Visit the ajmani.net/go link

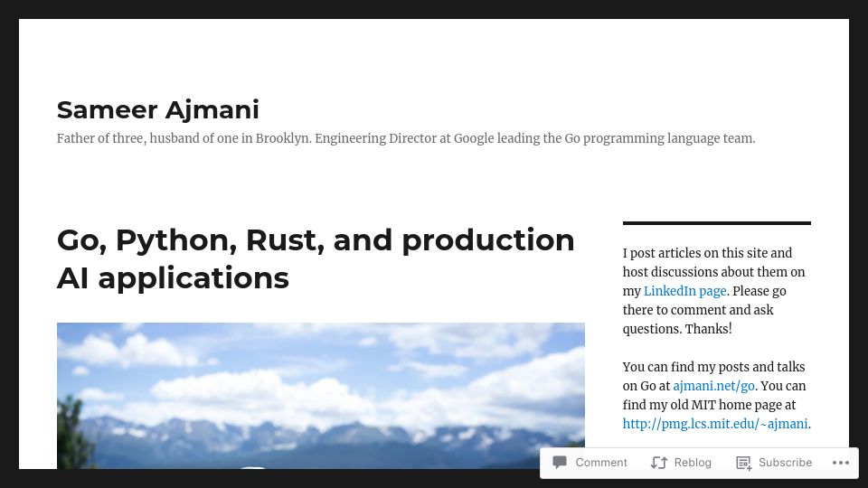tap(713, 386)
